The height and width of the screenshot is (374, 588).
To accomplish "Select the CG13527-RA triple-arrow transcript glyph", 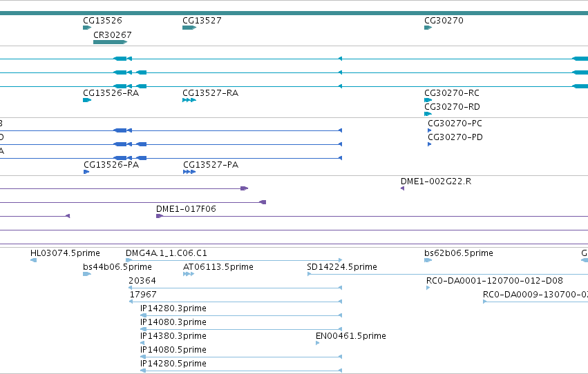I will point(189,100).
